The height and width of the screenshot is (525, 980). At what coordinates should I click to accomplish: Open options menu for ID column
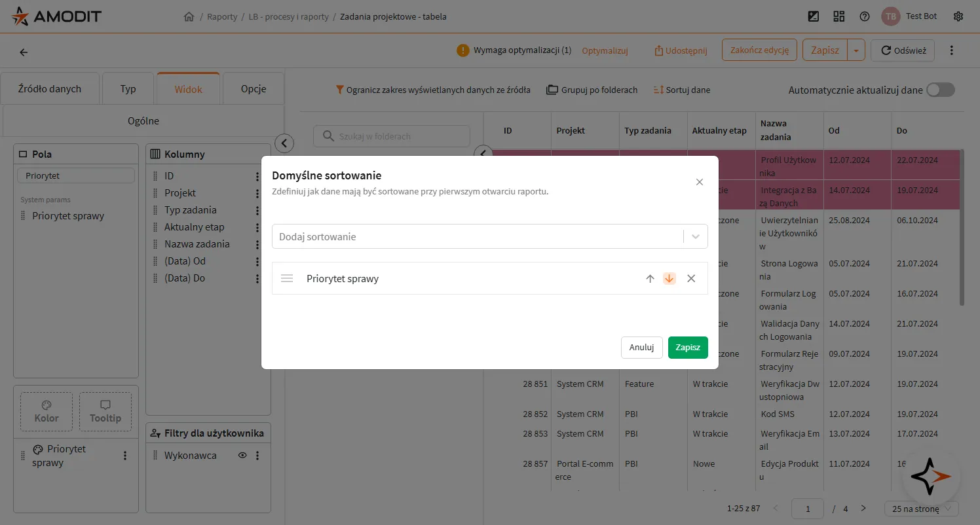(257, 176)
